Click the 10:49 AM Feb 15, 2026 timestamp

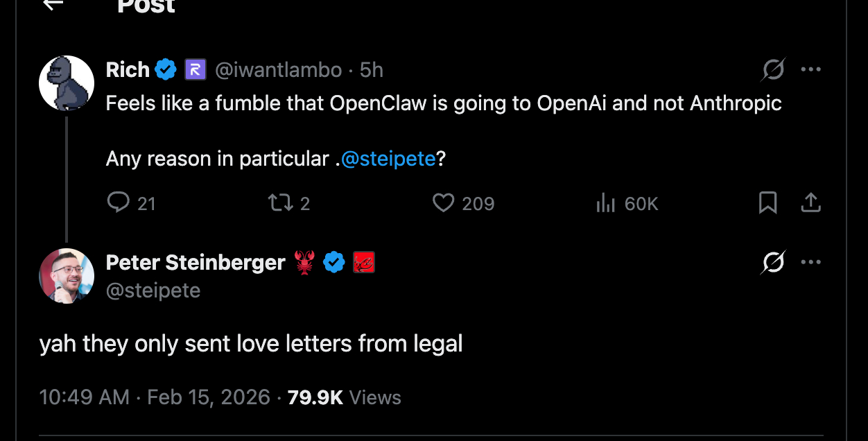[155, 397]
